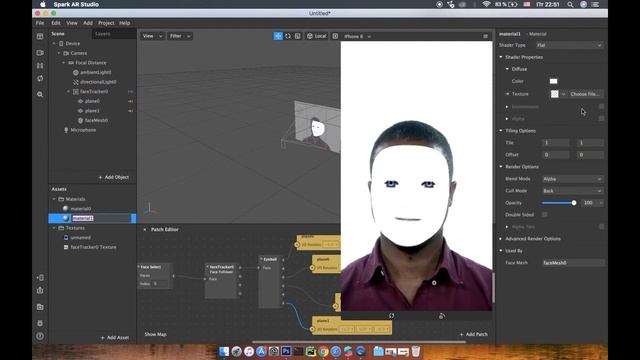Collapse the Device tree node

click(x=54, y=43)
